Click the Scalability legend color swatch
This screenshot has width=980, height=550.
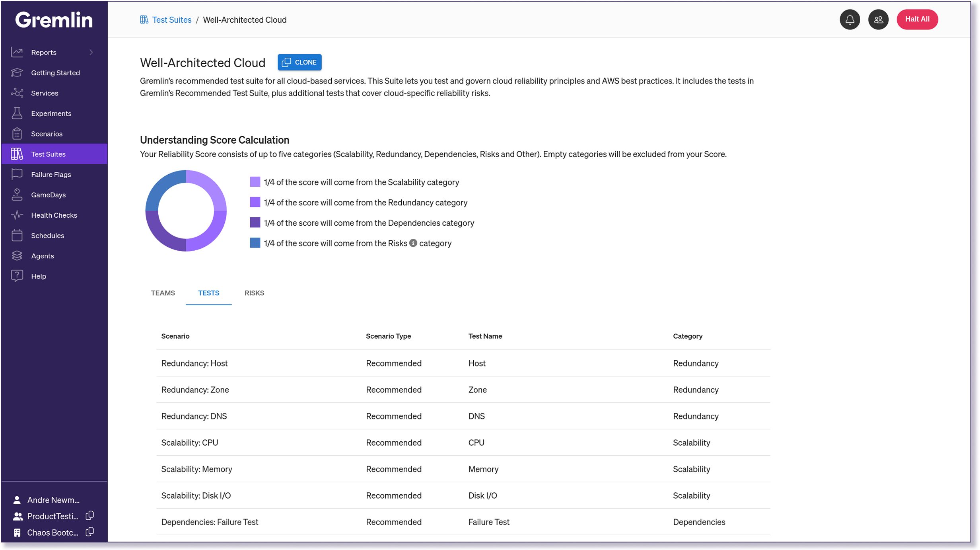255,182
